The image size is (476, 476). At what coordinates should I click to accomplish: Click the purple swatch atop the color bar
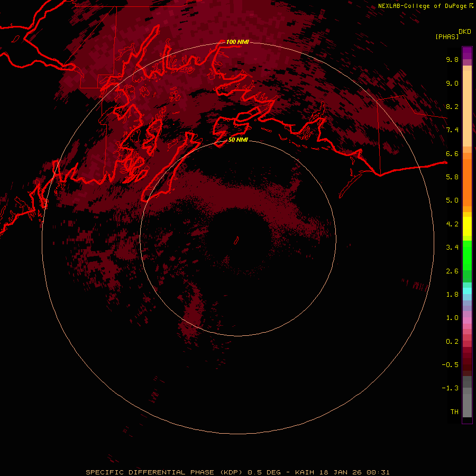[467, 53]
